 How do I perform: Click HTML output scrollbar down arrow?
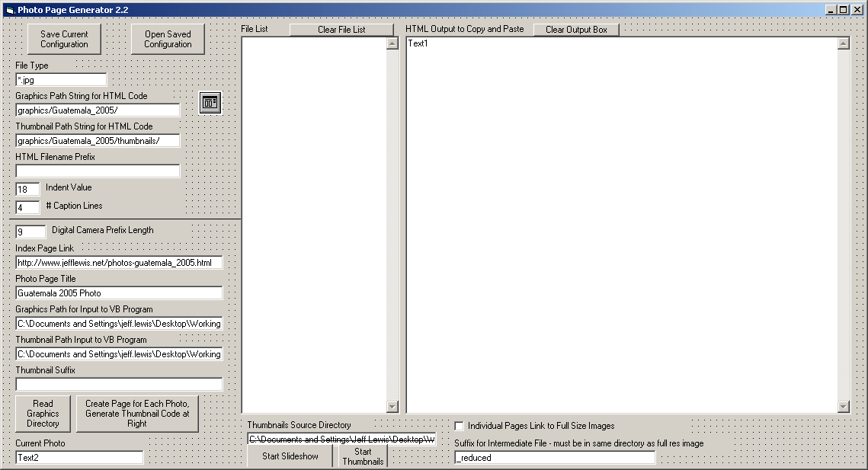[x=844, y=406]
